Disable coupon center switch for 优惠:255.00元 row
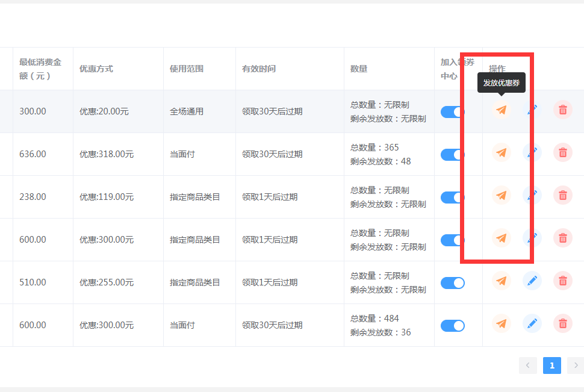The height and width of the screenshot is (392, 584). 453,283
